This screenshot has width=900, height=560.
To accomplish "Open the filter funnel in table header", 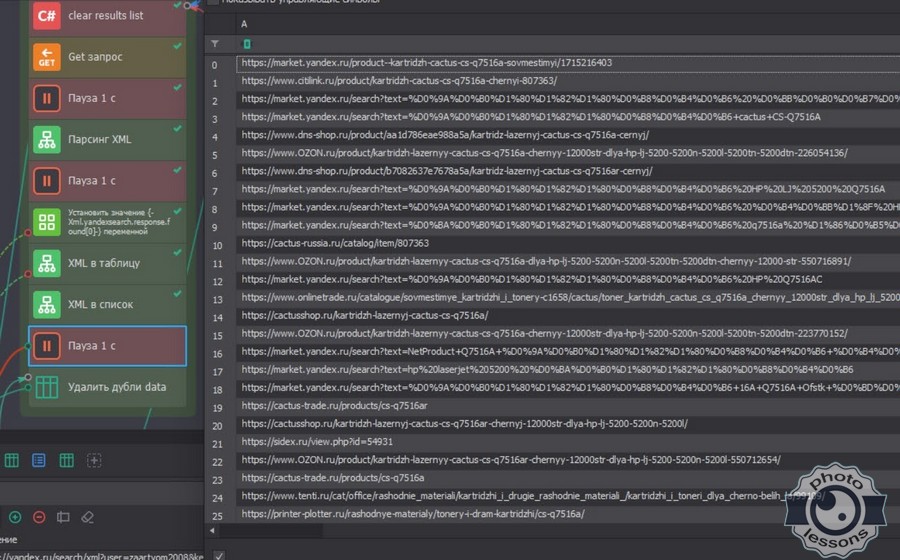I will [x=215, y=44].
